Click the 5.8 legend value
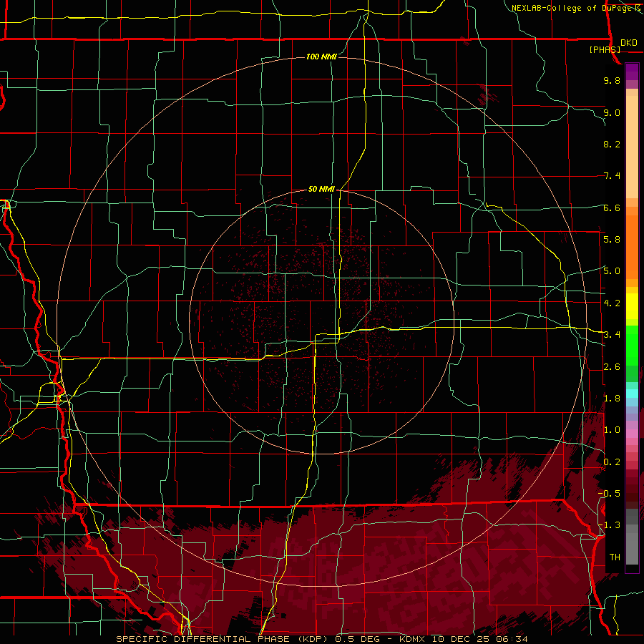644x644 pixels. pos(612,240)
